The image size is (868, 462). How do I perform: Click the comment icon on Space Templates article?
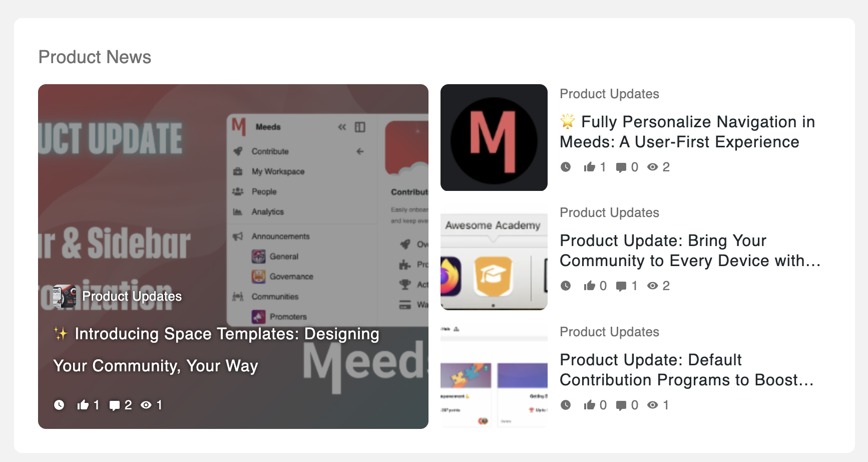click(x=115, y=405)
